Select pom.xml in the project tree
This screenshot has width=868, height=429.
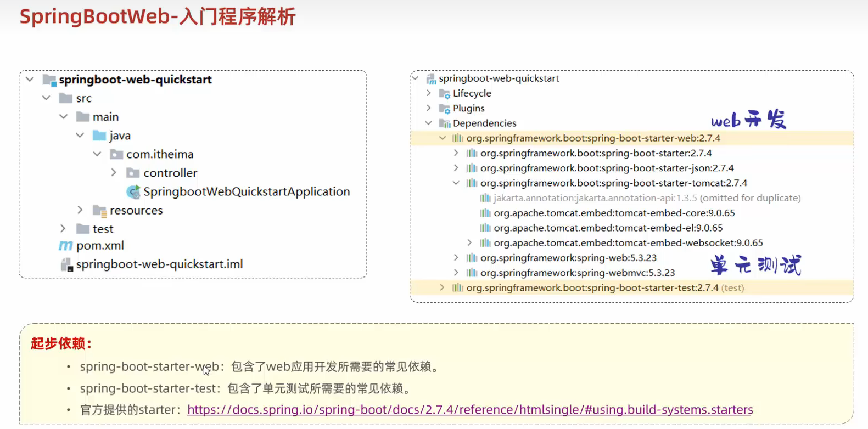click(100, 246)
